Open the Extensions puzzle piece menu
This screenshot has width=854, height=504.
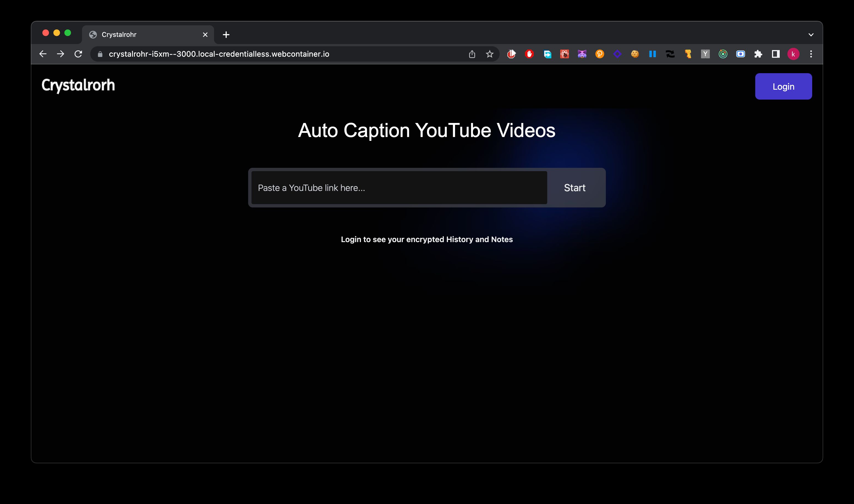(758, 54)
